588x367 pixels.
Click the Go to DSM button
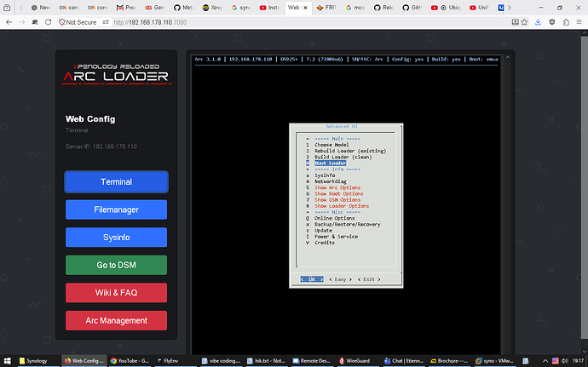(x=116, y=265)
